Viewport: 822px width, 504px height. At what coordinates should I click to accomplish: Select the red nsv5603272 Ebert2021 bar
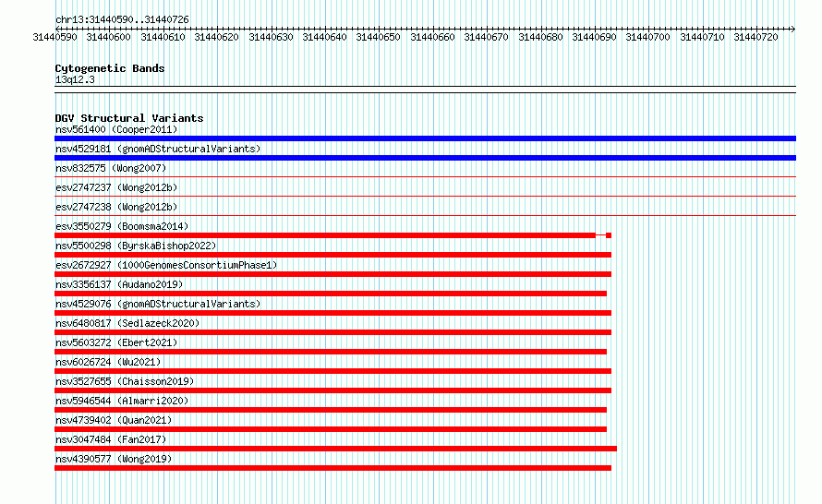pos(331,352)
